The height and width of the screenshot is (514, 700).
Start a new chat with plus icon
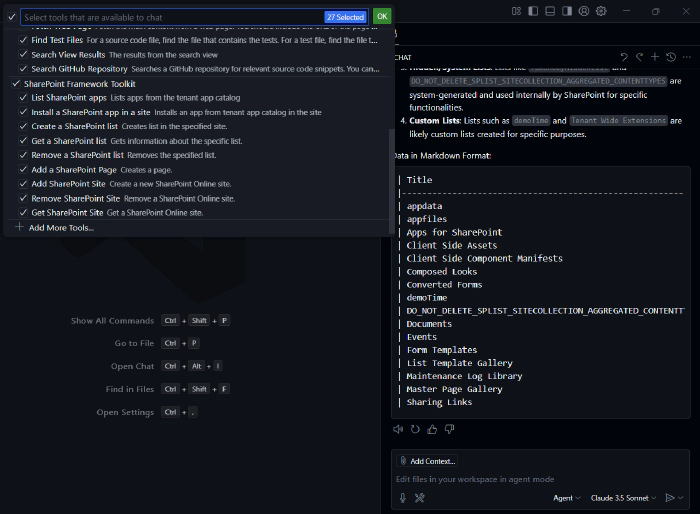pos(655,58)
